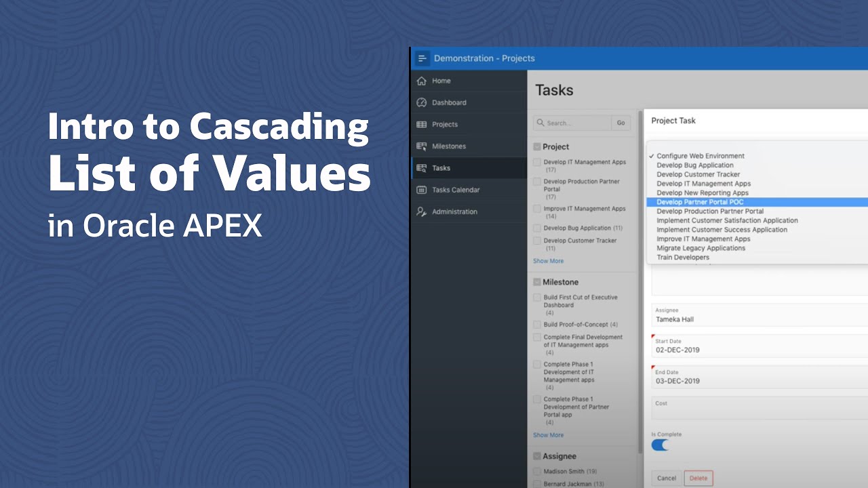The height and width of the screenshot is (488, 868).
Task: Check Bernard Jackman assignee filter
Action: point(537,484)
